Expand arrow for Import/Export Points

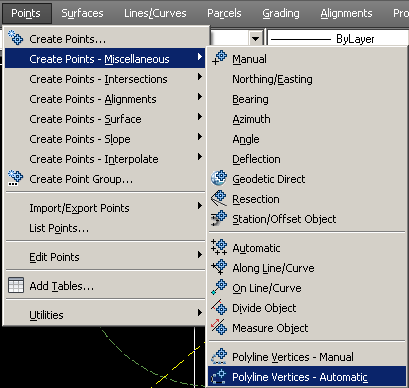coord(199,206)
